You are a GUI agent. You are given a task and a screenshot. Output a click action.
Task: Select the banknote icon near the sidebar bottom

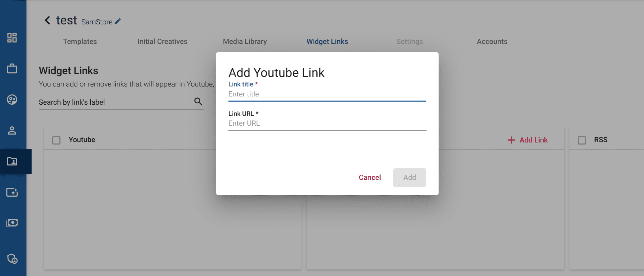[13, 222]
